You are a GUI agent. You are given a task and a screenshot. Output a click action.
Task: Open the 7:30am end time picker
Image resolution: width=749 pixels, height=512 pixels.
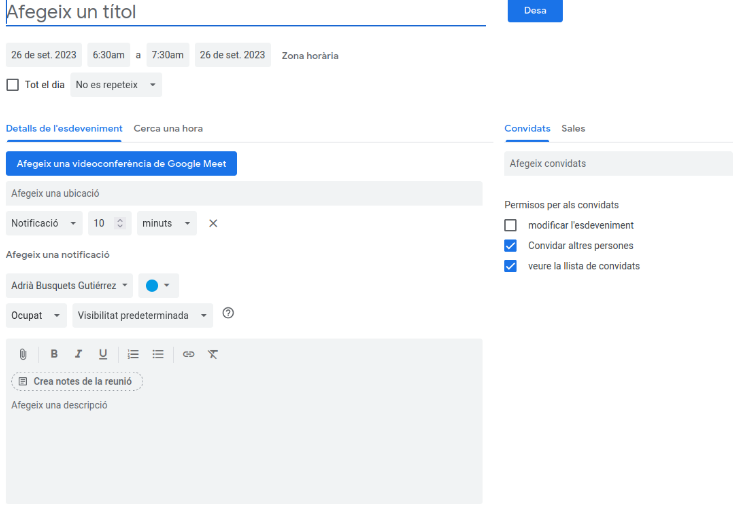(x=168, y=55)
